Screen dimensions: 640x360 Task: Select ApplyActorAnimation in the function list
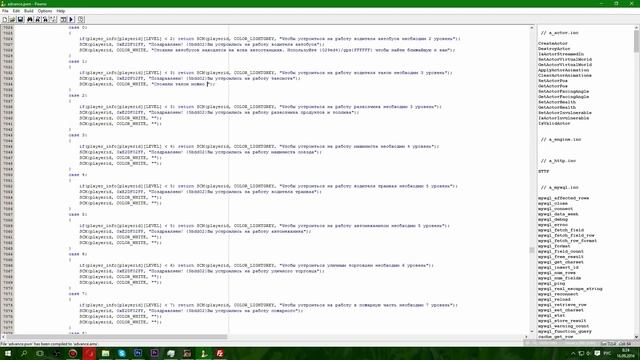(563, 70)
